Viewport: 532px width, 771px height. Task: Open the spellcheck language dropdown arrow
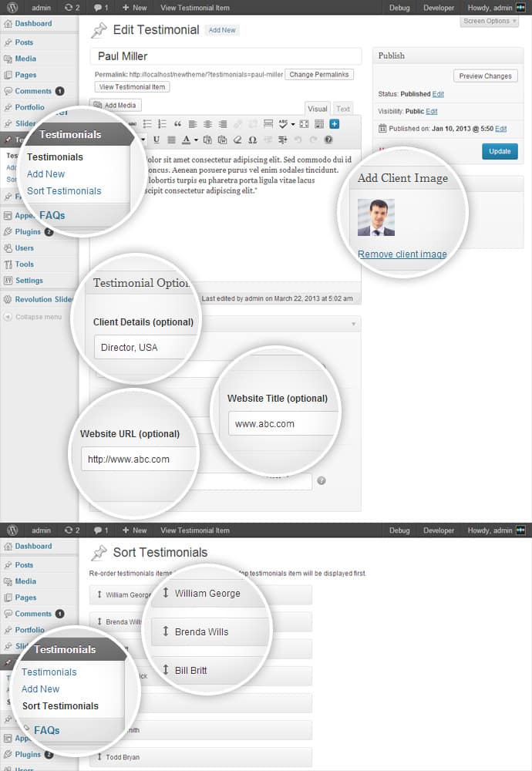[293, 124]
